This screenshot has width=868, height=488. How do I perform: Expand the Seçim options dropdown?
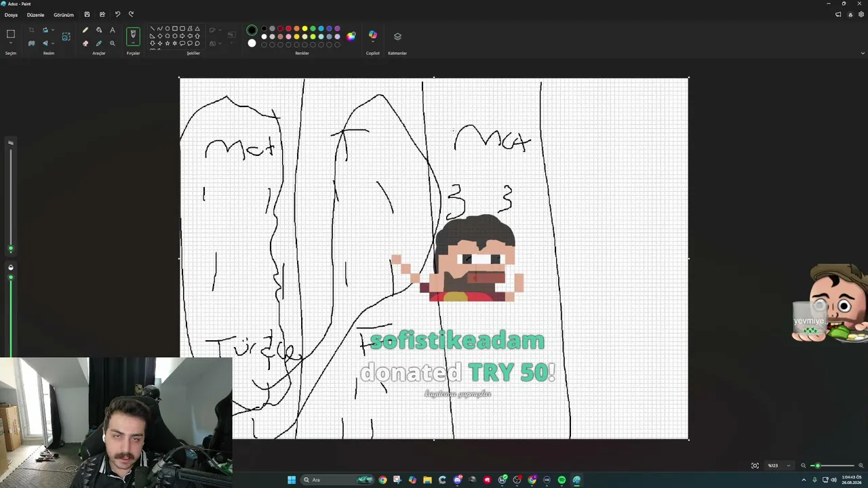coord(11,43)
